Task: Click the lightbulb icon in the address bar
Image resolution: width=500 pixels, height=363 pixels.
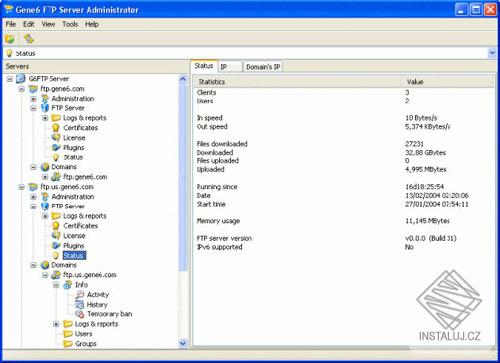Action: pyautogui.click(x=9, y=53)
